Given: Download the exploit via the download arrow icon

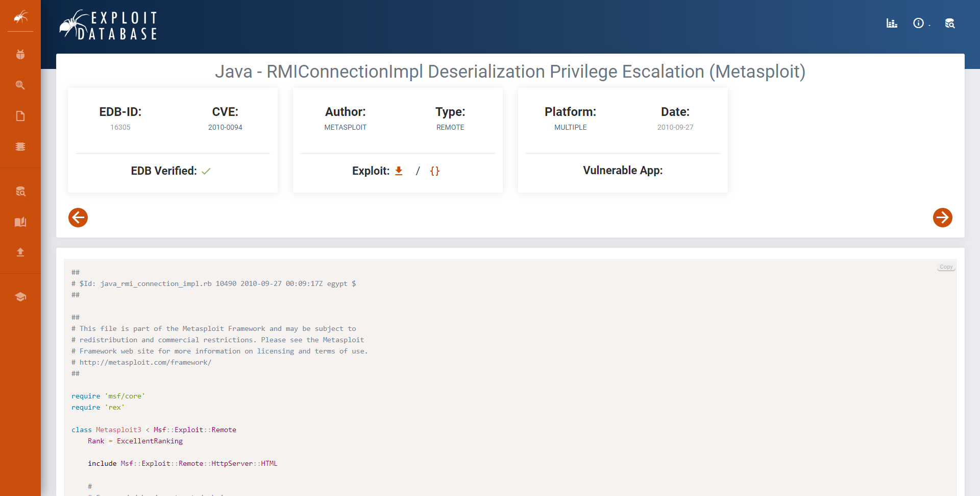Looking at the screenshot, I should (399, 171).
